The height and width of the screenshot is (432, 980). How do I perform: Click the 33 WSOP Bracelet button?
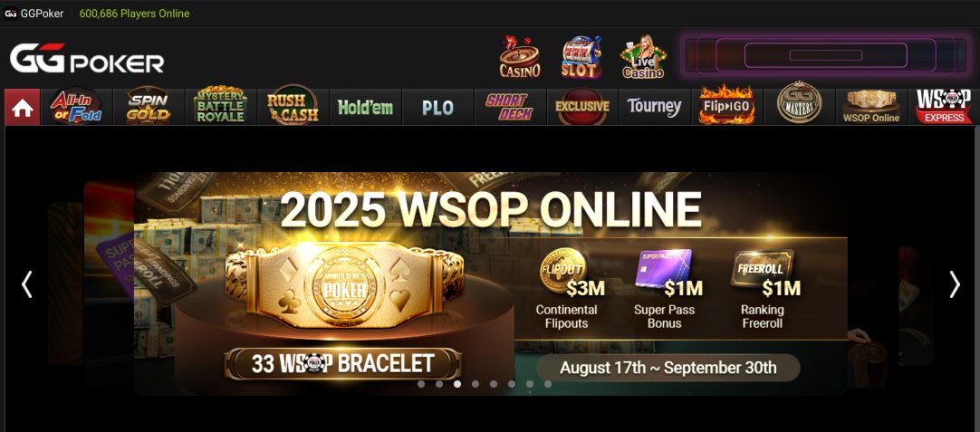click(342, 364)
